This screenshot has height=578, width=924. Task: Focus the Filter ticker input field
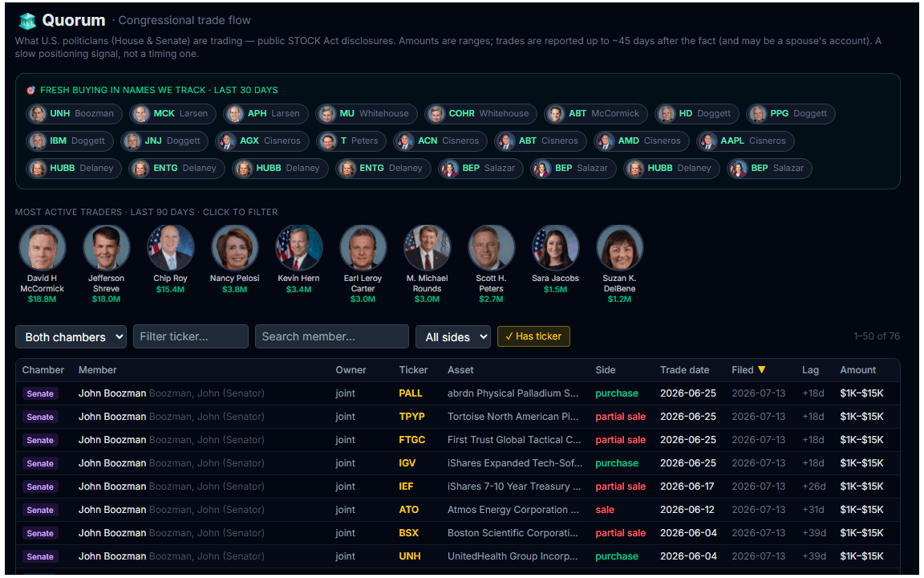point(190,336)
